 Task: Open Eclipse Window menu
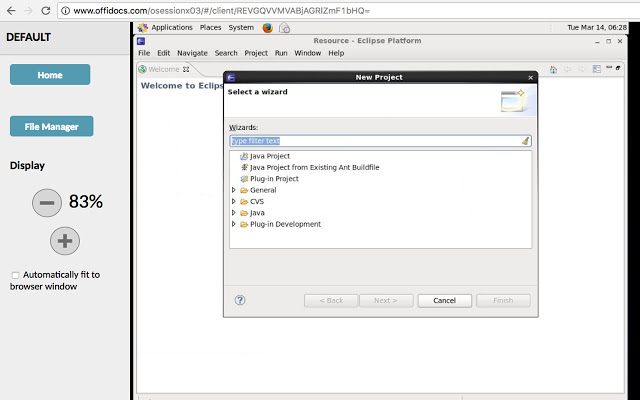click(x=307, y=53)
